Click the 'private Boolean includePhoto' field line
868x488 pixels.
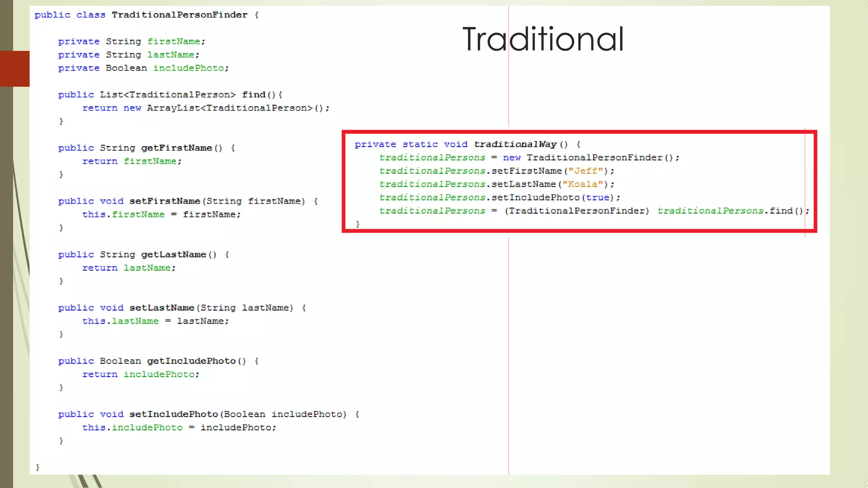[x=143, y=68]
